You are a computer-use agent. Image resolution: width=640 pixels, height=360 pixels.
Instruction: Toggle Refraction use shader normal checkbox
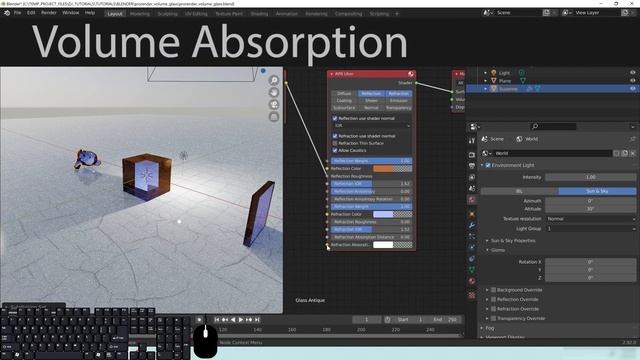(335, 136)
